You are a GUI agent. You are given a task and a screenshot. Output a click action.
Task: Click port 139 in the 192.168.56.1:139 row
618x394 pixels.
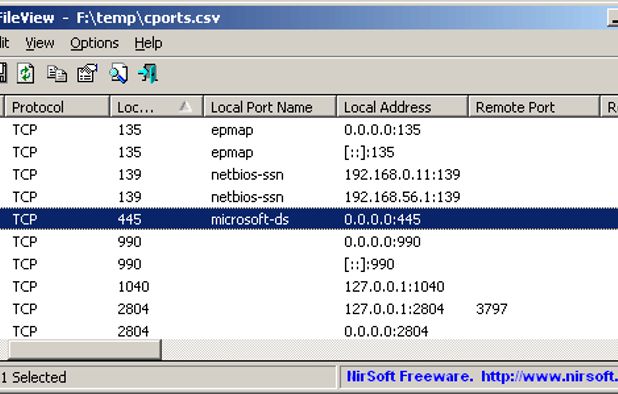click(129, 197)
